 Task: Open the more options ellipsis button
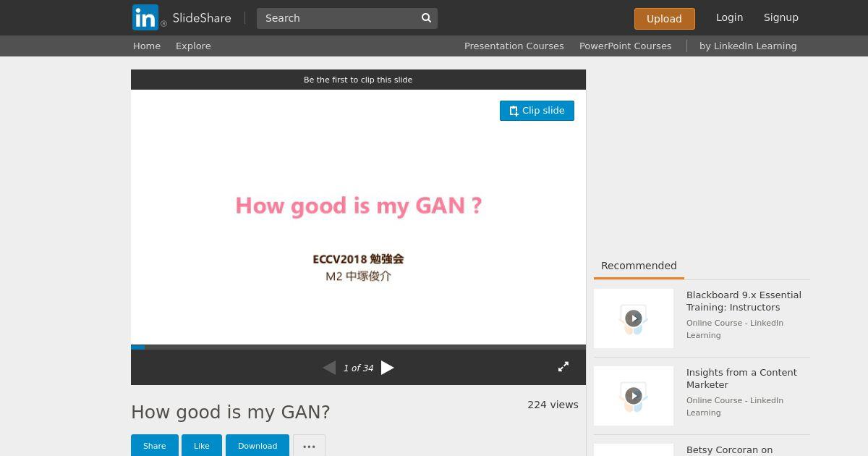[x=309, y=446]
